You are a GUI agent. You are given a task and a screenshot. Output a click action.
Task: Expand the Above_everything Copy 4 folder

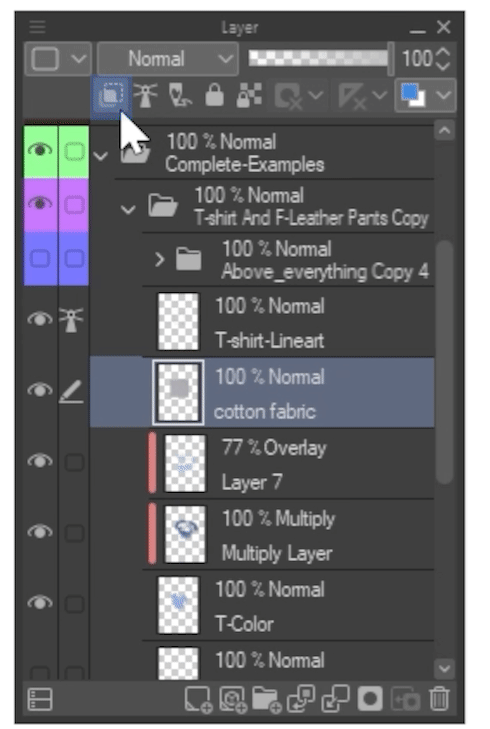[159, 259]
